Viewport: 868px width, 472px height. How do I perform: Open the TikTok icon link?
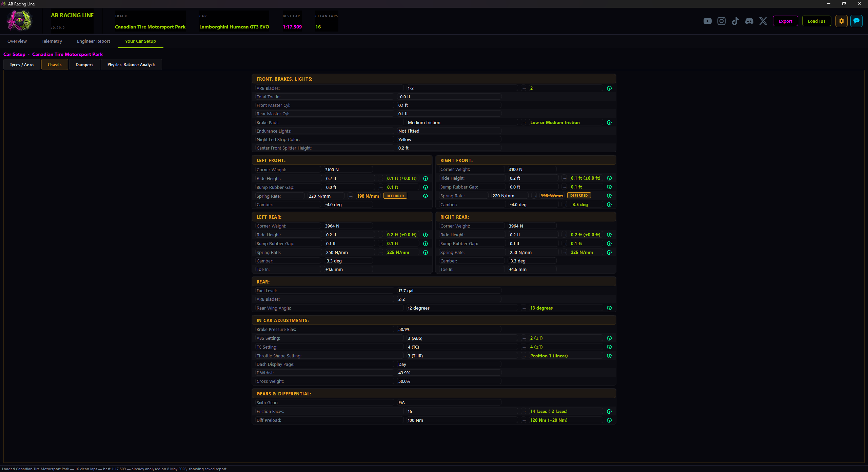coord(735,21)
